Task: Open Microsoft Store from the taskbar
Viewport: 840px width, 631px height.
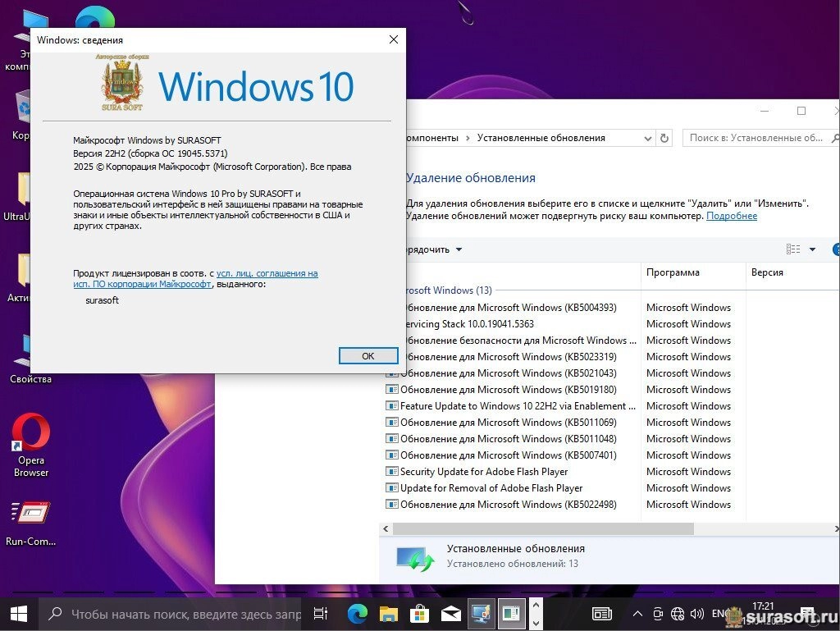Action: [x=419, y=613]
